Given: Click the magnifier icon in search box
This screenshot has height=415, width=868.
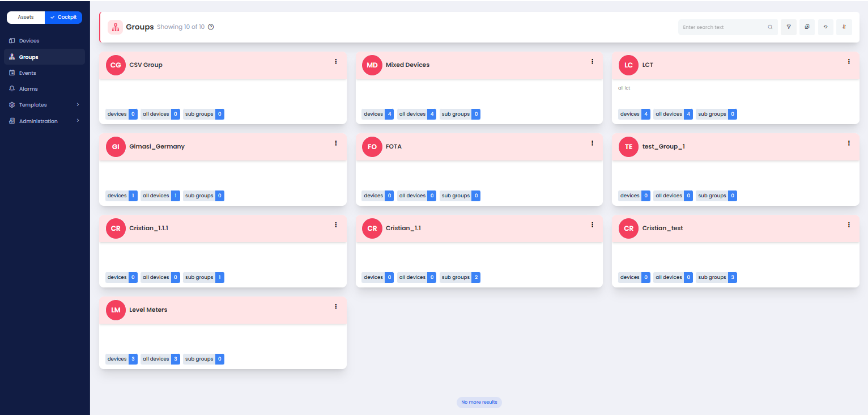Looking at the screenshot, I should 770,27.
